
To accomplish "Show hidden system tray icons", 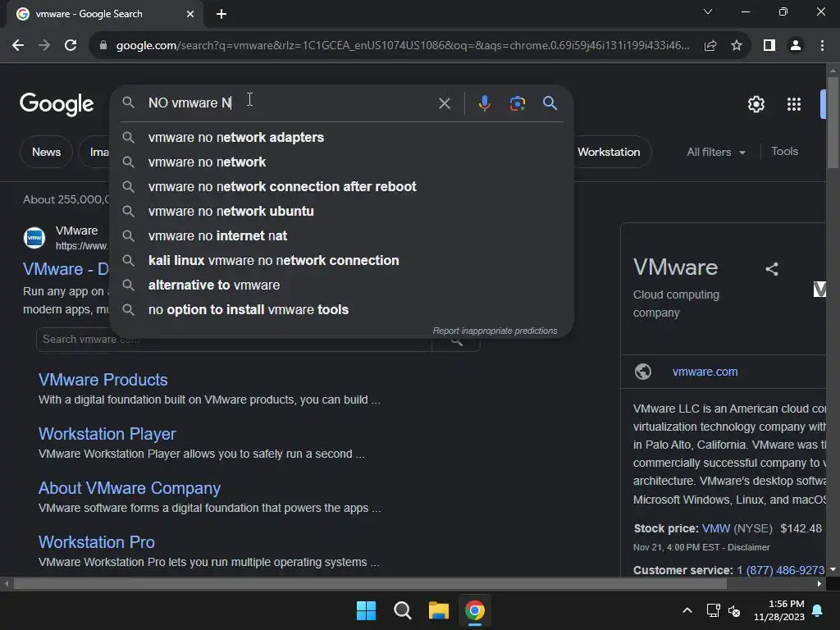I will 687,610.
